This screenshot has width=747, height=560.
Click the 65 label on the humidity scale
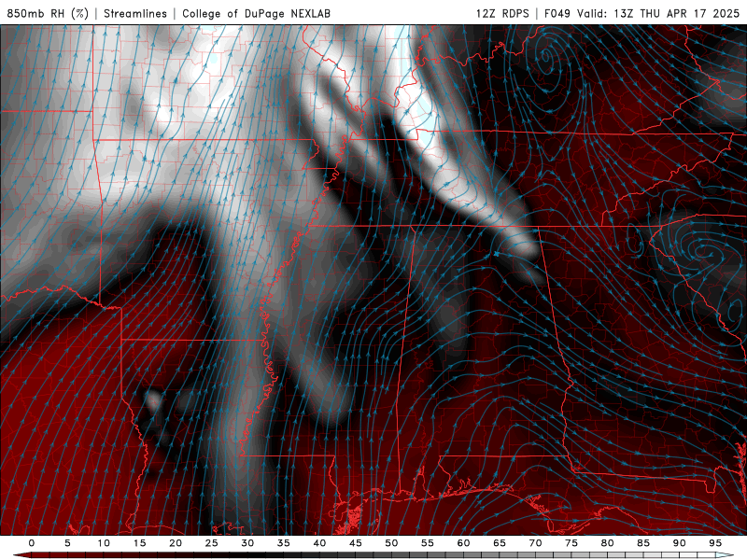(x=500, y=543)
